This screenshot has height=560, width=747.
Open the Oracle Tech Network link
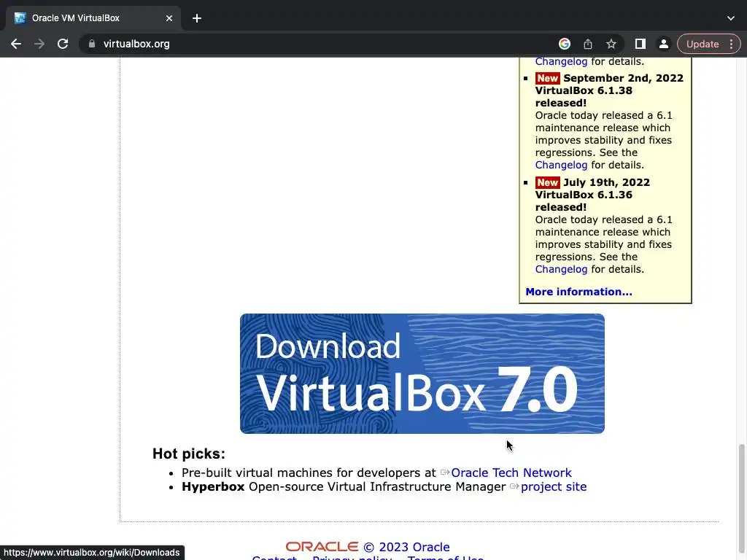coord(511,472)
